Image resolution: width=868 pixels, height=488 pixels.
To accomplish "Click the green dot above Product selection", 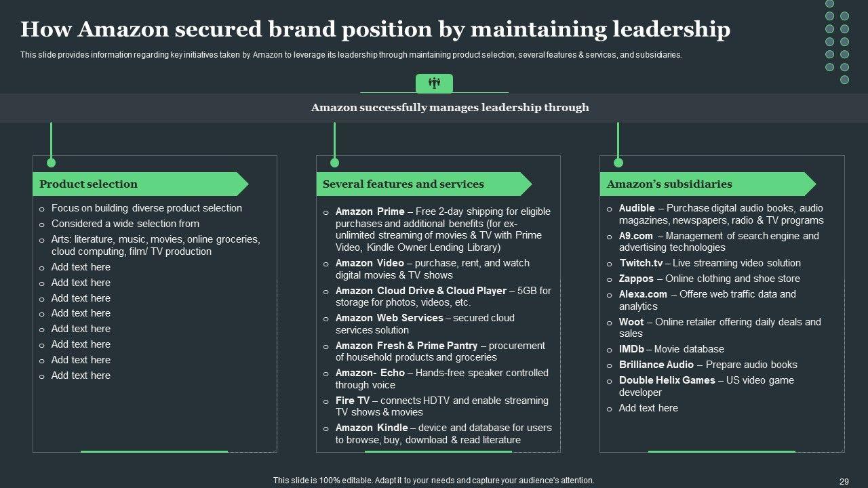I will [x=51, y=163].
